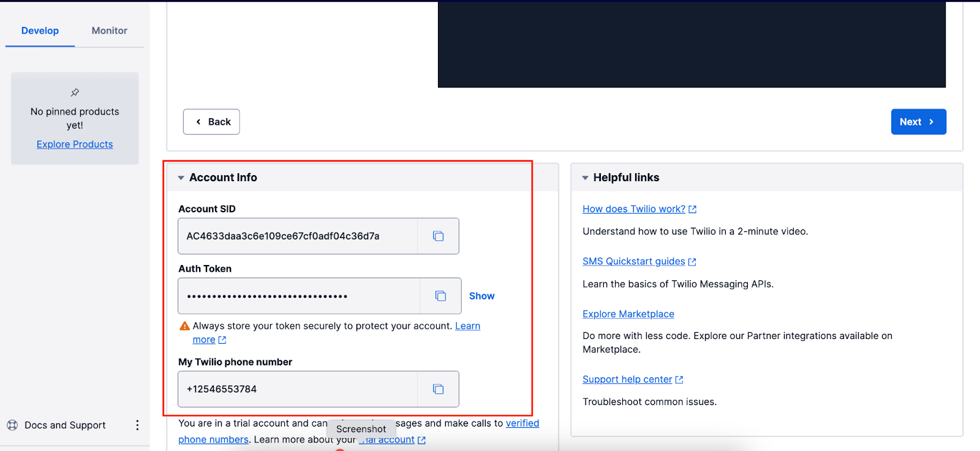
Task: Click the Next button
Action: click(x=918, y=122)
